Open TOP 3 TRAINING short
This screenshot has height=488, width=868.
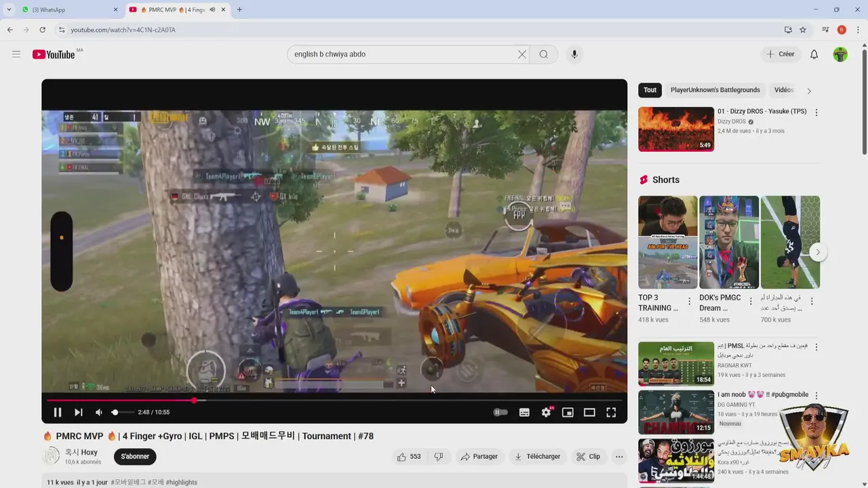pyautogui.click(x=667, y=243)
